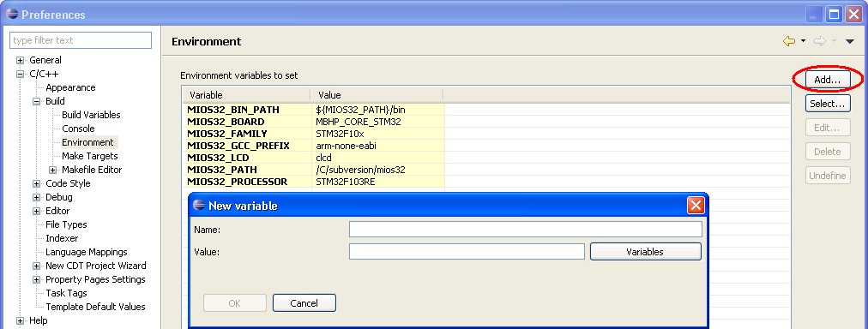Expand the Debug node

[37, 197]
